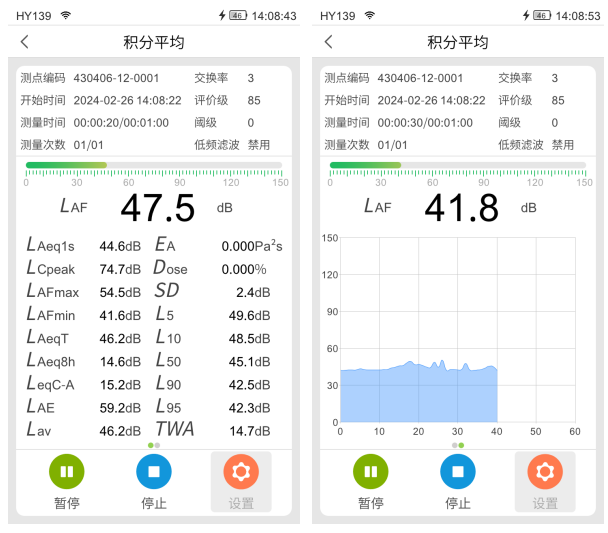This screenshot has height=533, width=608.
Task: Open 评价级 value 85 on chart screen
Action: click(558, 101)
